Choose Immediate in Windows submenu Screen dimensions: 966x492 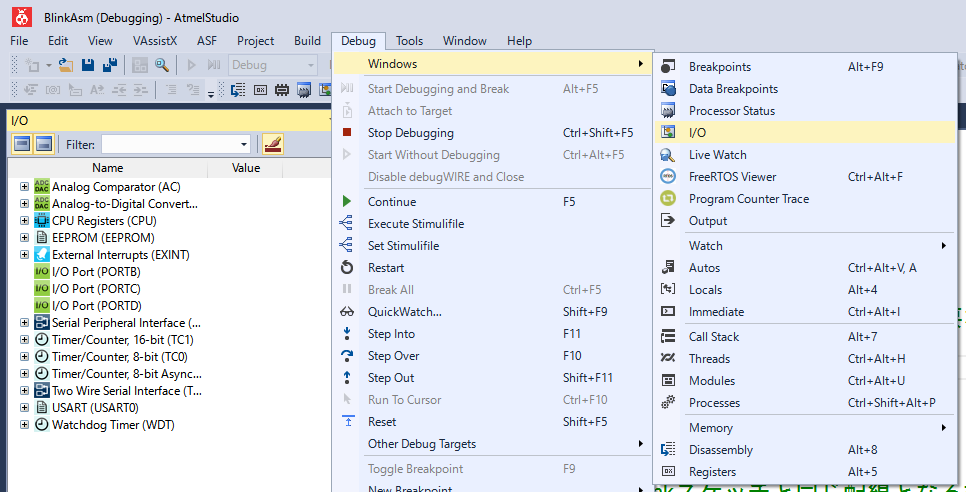[806, 312]
